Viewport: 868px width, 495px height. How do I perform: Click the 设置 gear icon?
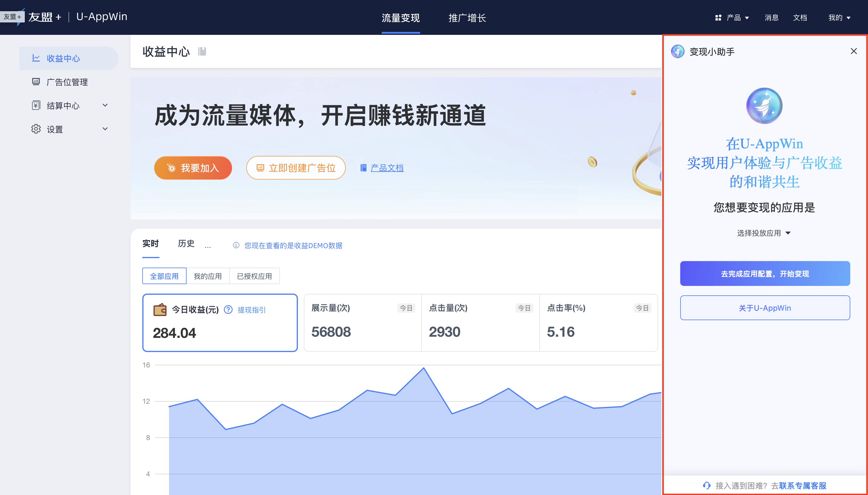pos(36,129)
